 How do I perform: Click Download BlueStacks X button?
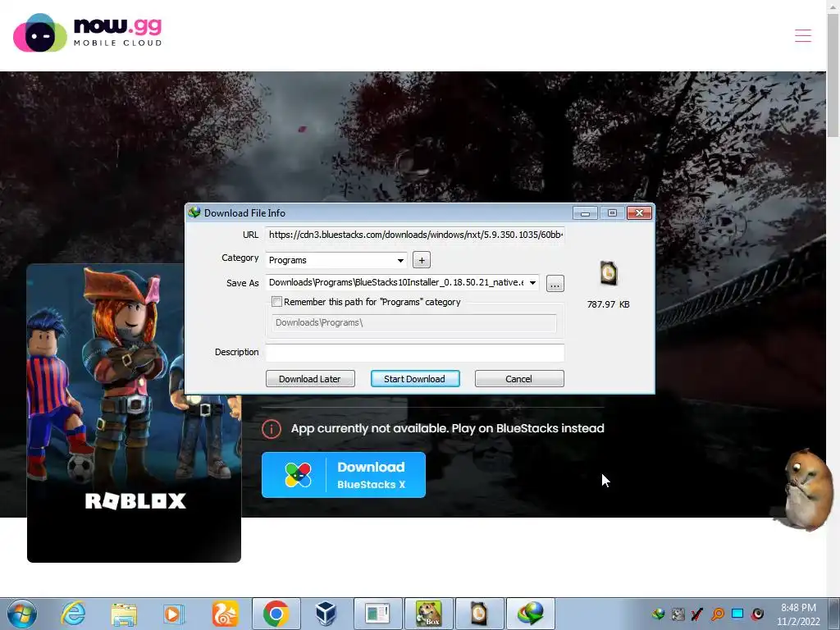[344, 475]
